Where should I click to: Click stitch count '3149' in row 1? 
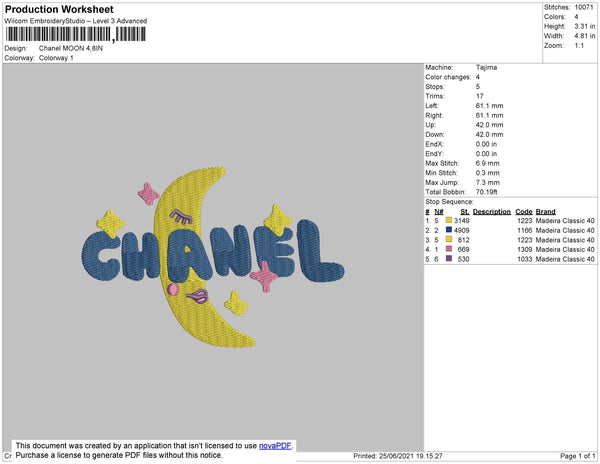[x=461, y=220]
